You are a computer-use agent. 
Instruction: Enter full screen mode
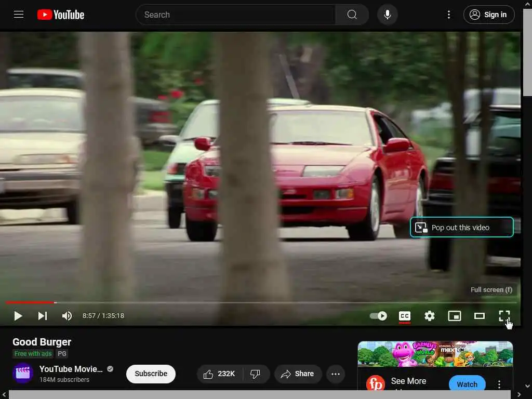click(x=504, y=316)
